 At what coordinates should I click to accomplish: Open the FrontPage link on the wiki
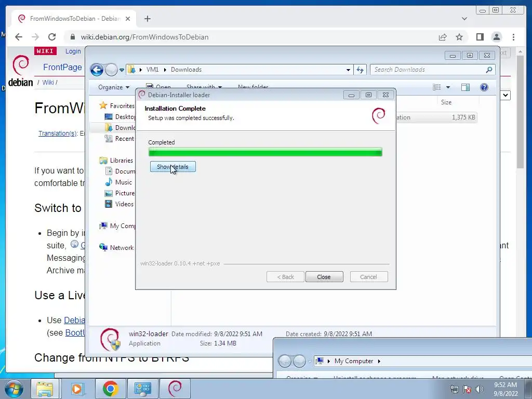click(62, 67)
